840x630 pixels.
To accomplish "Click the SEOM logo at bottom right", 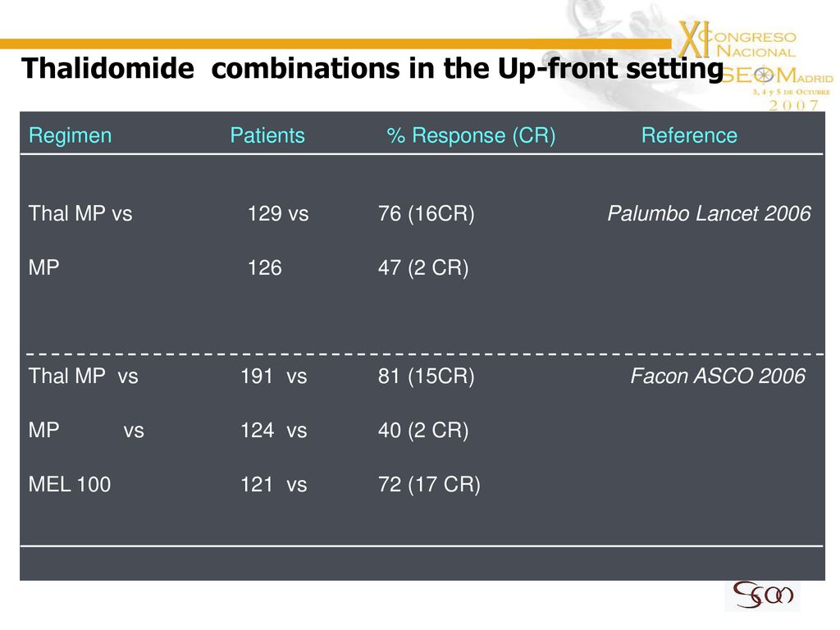I will (762, 596).
